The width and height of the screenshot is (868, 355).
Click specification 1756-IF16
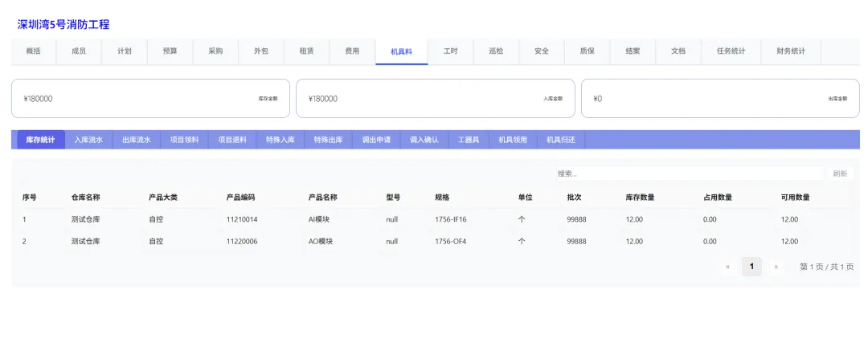pos(451,219)
